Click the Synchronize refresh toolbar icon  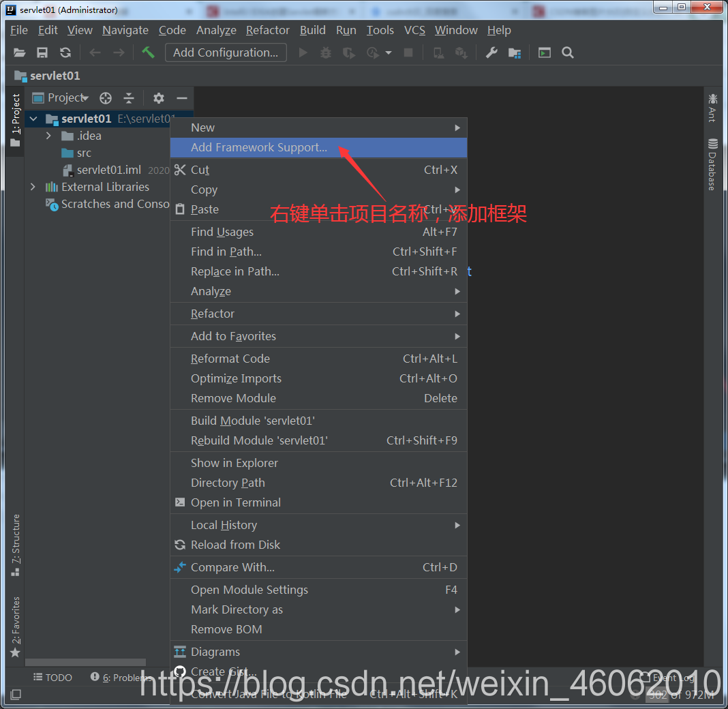[x=65, y=52]
